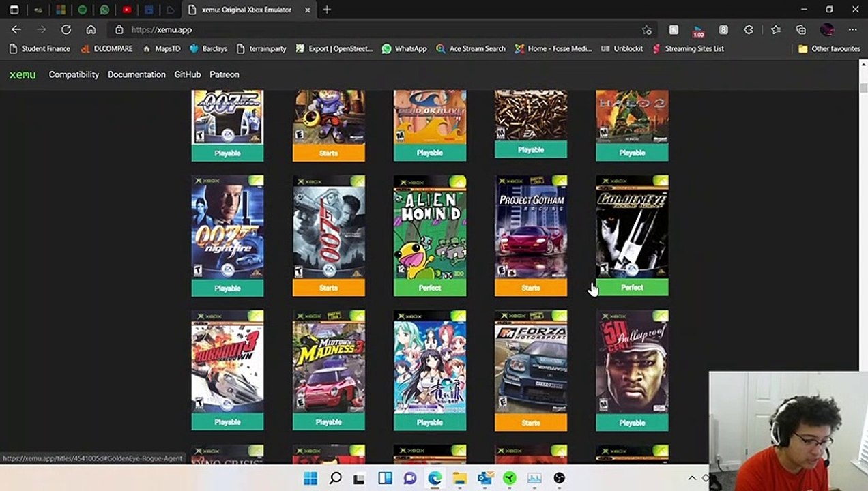Open Teams Chat from the taskbar
This screenshot has width=868, height=491.
410,478
